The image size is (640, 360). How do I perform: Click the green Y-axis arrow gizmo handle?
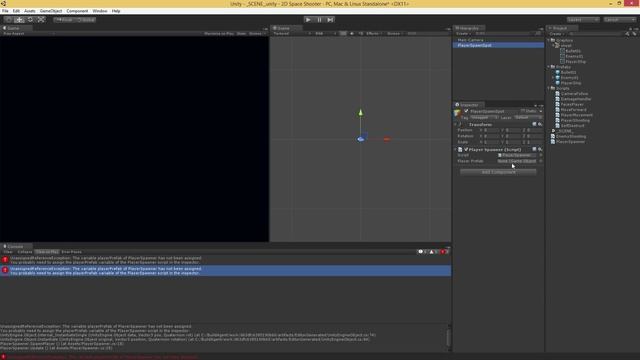(360, 113)
